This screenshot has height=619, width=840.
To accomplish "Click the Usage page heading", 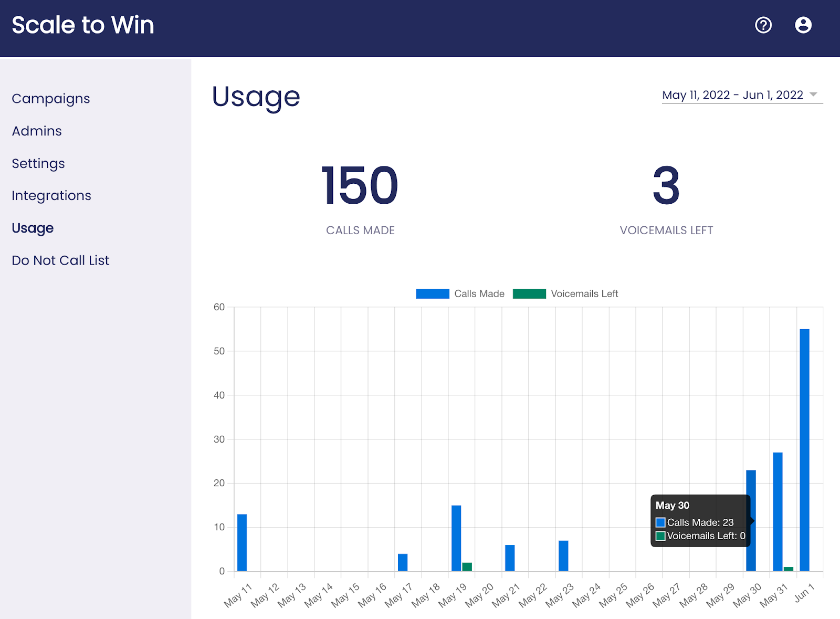I will tap(256, 97).
